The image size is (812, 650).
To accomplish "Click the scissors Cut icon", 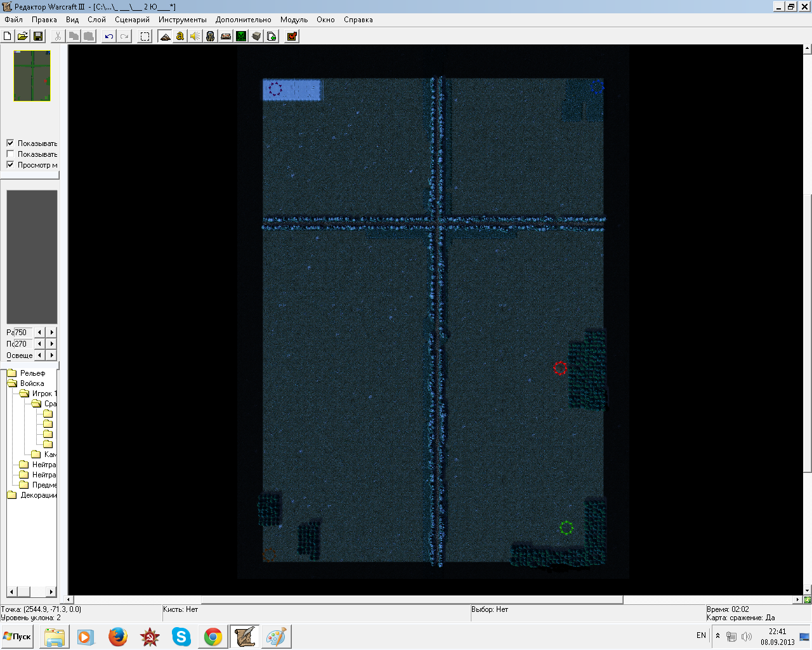I will 58,36.
